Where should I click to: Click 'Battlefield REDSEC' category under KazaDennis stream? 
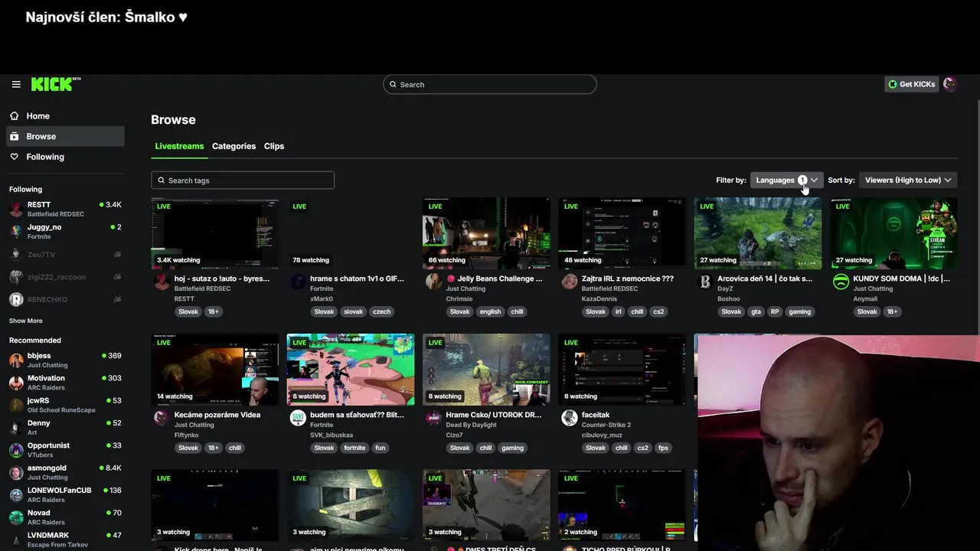(609, 289)
